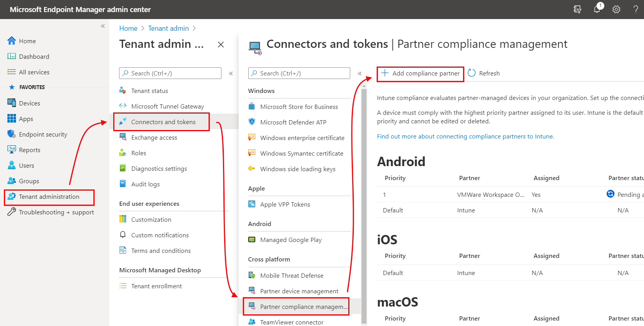This screenshot has height=326, width=644.
Task: Click the Pending activation sync icon
Action: pyautogui.click(x=610, y=194)
